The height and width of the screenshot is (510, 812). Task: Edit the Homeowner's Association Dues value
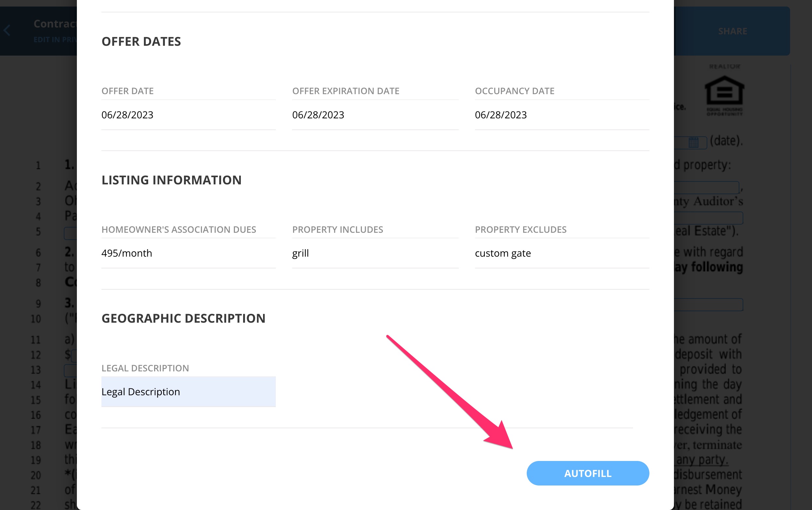pyautogui.click(x=189, y=253)
